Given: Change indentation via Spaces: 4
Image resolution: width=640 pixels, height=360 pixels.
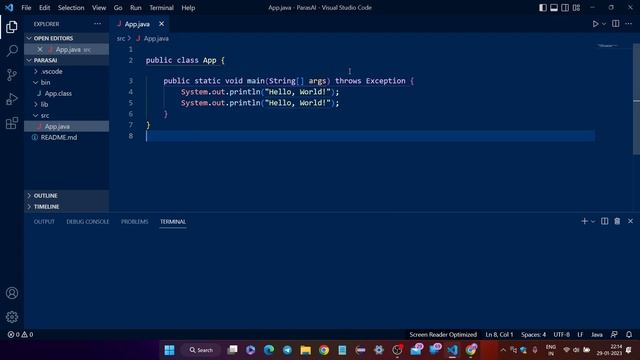Looking at the screenshot, I should (x=533, y=334).
